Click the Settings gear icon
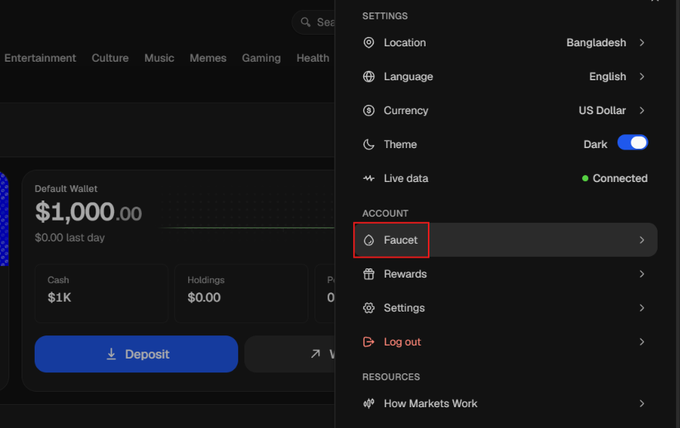The height and width of the screenshot is (428, 680). coord(369,308)
